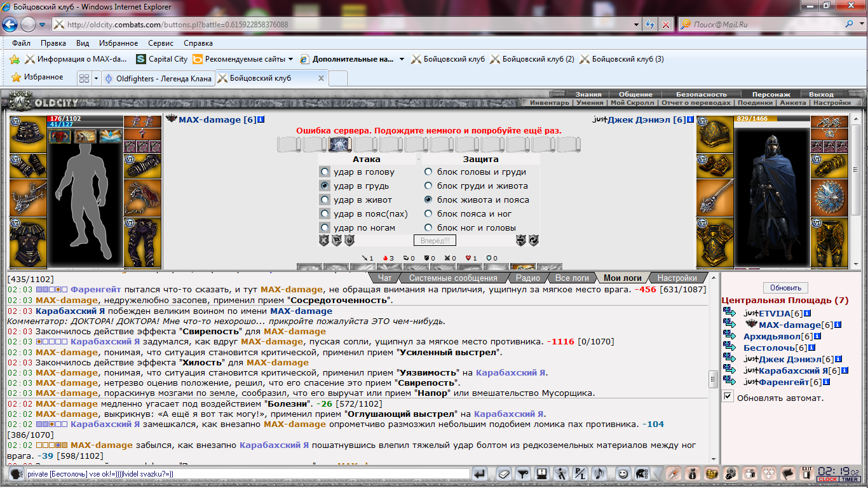Click the private message arrow beside Бестолочь
The image size is (868, 488).
729,348
